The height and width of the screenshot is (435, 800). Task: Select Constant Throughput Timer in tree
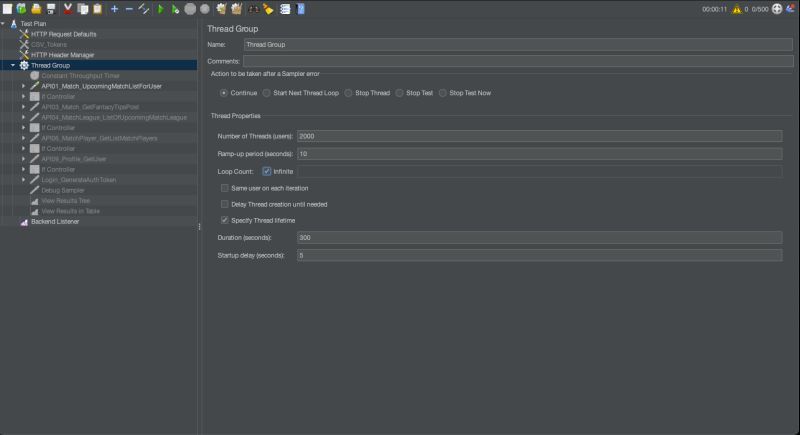point(80,75)
